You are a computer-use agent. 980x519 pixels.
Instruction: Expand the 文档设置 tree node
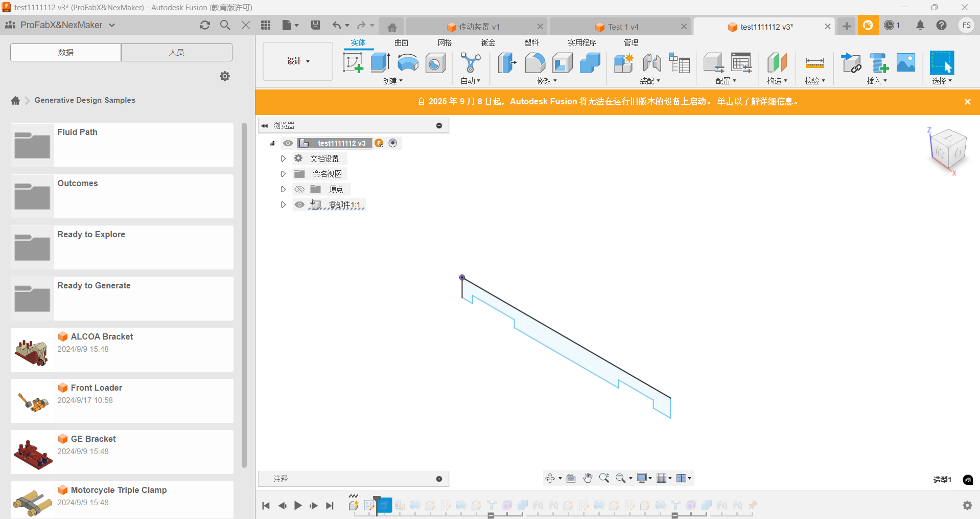tap(283, 159)
